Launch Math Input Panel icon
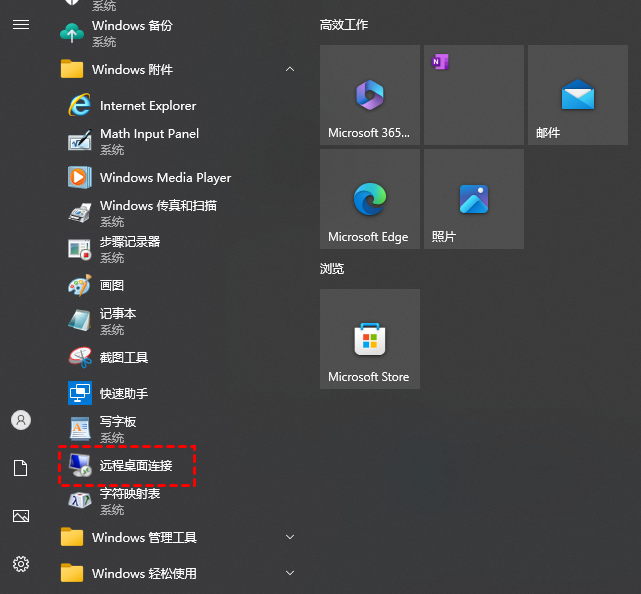This screenshot has height=594, width=641. pos(80,141)
